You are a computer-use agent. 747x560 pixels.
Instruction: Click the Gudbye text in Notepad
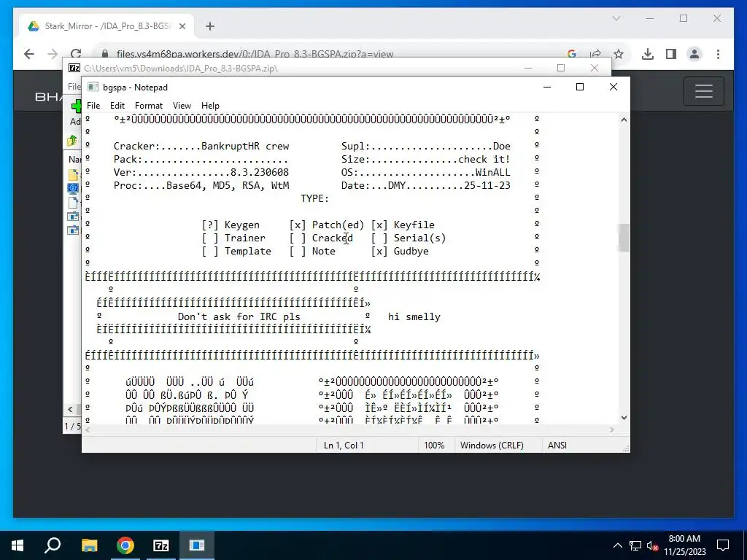point(411,252)
